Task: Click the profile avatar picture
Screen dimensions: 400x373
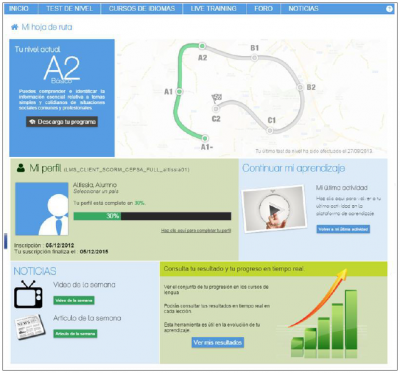Action: [42, 209]
